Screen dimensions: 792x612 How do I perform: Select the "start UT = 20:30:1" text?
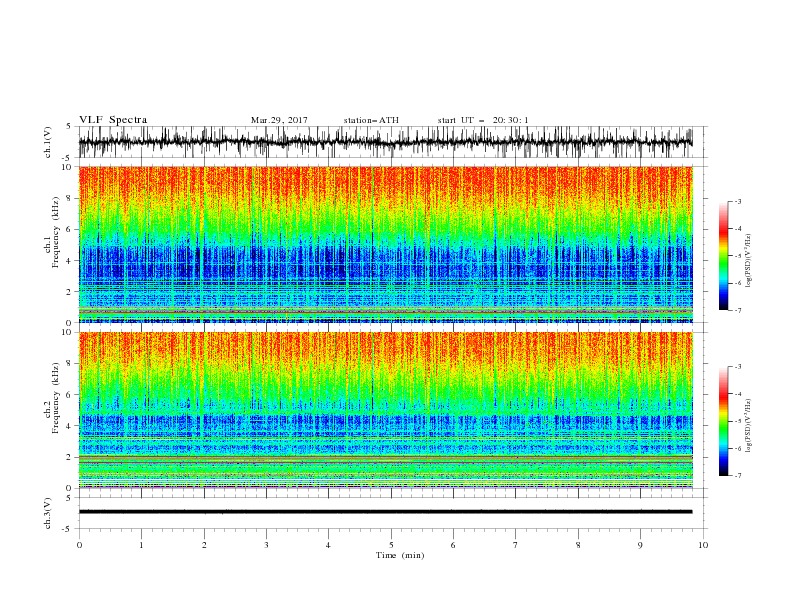tap(483, 120)
